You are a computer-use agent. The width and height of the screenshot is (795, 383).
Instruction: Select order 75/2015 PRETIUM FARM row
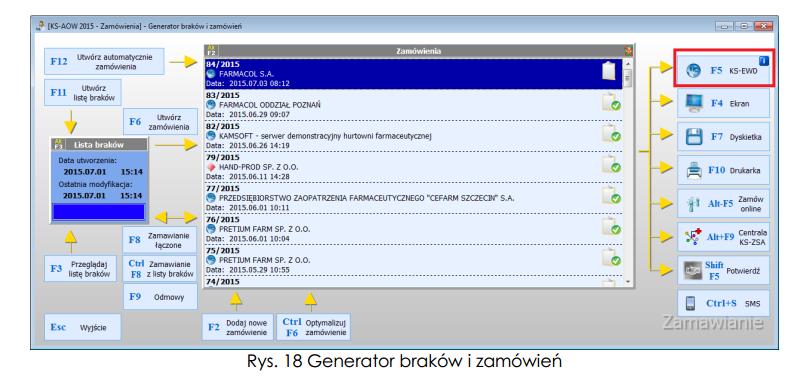pos(413,260)
